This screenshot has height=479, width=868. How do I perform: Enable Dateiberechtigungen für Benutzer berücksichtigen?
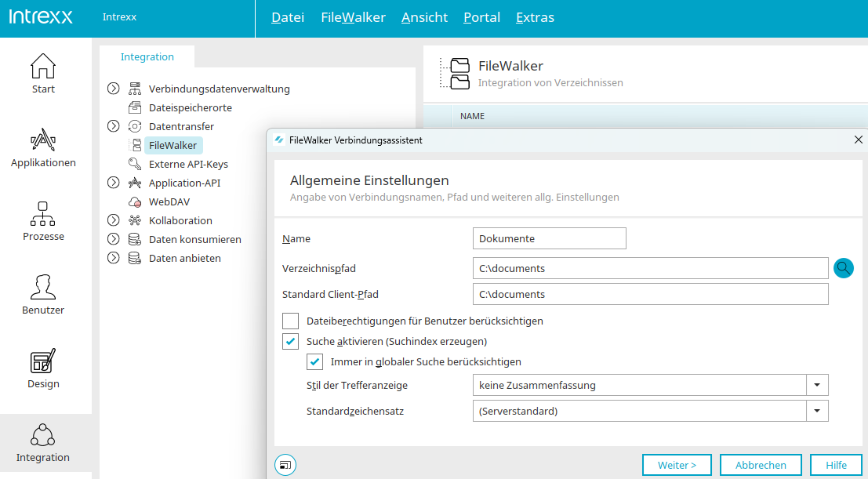tap(291, 321)
